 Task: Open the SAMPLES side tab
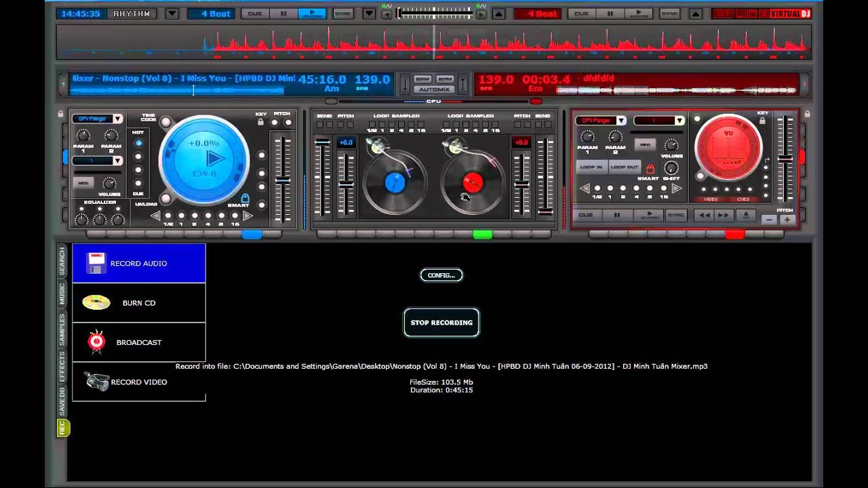pyautogui.click(x=62, y=329)
